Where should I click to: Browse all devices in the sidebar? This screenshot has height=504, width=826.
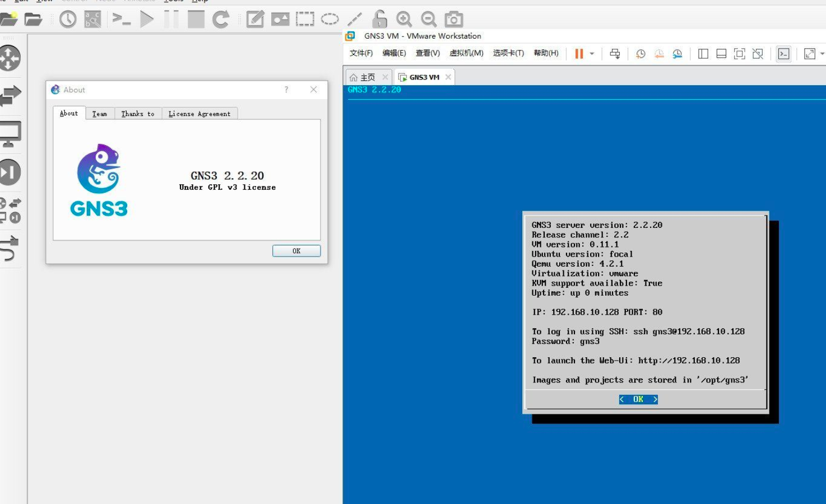tap(10, 210)
